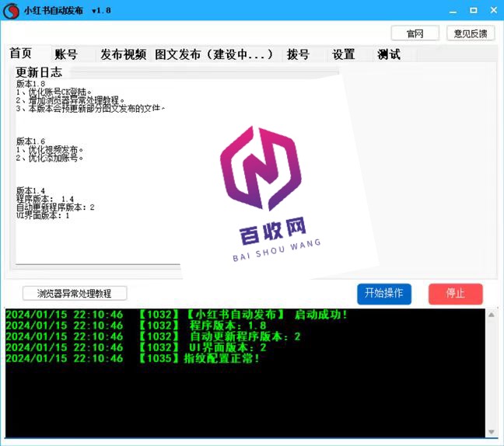Select the 测试 tab
Image resolution: width=504 pixels, height=446 pixels.
point(389,54)
